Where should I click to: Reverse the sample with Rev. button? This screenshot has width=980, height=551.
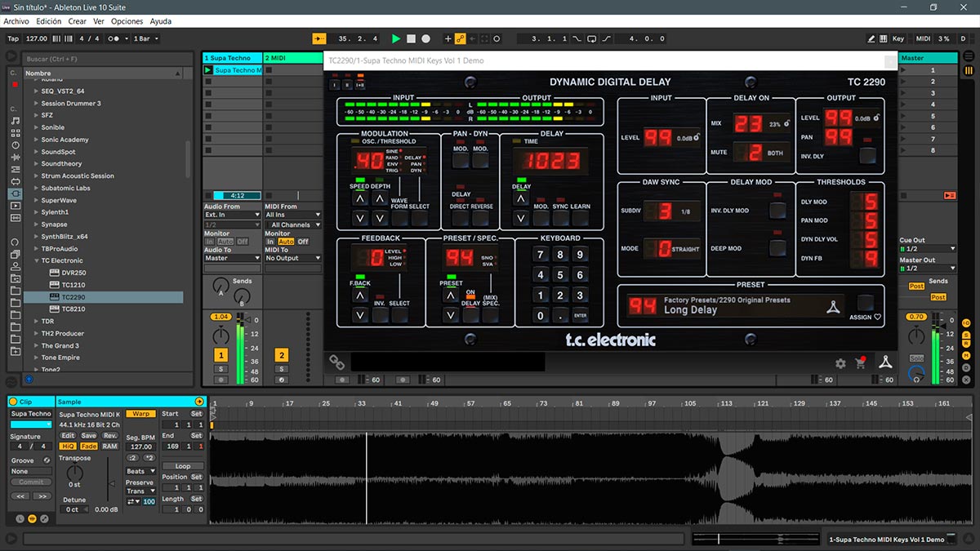click(109, 435)
